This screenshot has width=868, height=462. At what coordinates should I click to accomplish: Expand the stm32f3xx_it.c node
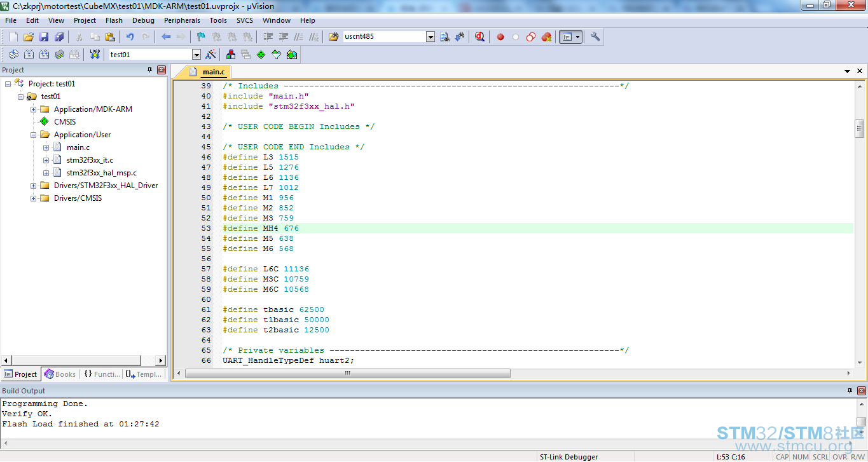coord(46,160)
